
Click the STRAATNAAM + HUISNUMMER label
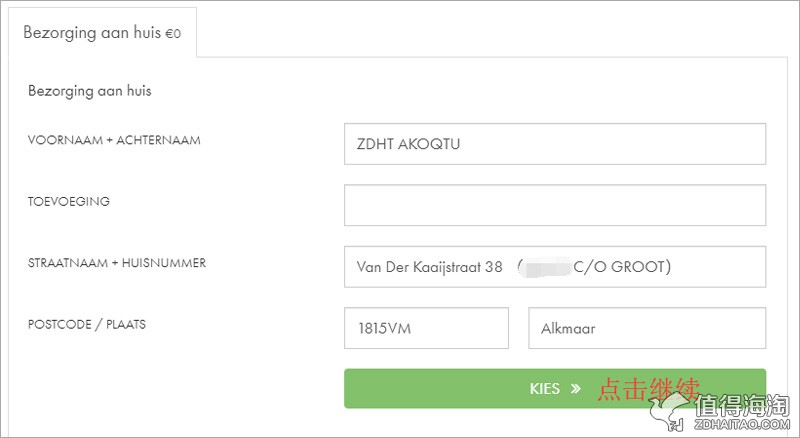pyautogui.click(x=117, y=263)
